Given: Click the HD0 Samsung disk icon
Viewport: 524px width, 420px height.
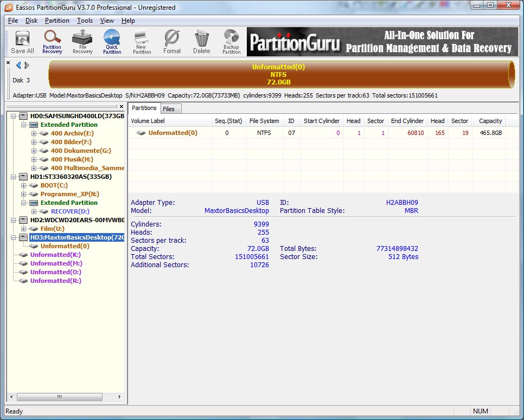Looking at the screenshot, I should [x=23, y=116].
